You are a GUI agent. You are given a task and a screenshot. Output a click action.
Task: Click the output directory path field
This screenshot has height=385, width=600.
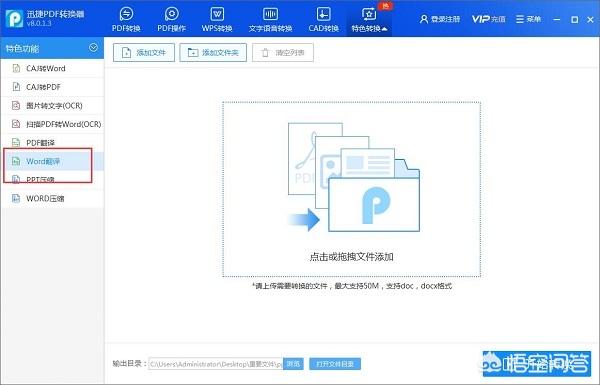[215, 364]
